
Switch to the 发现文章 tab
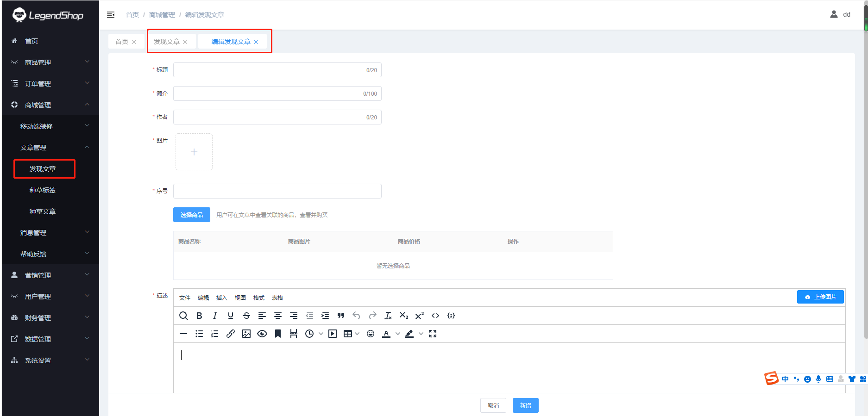167,42
